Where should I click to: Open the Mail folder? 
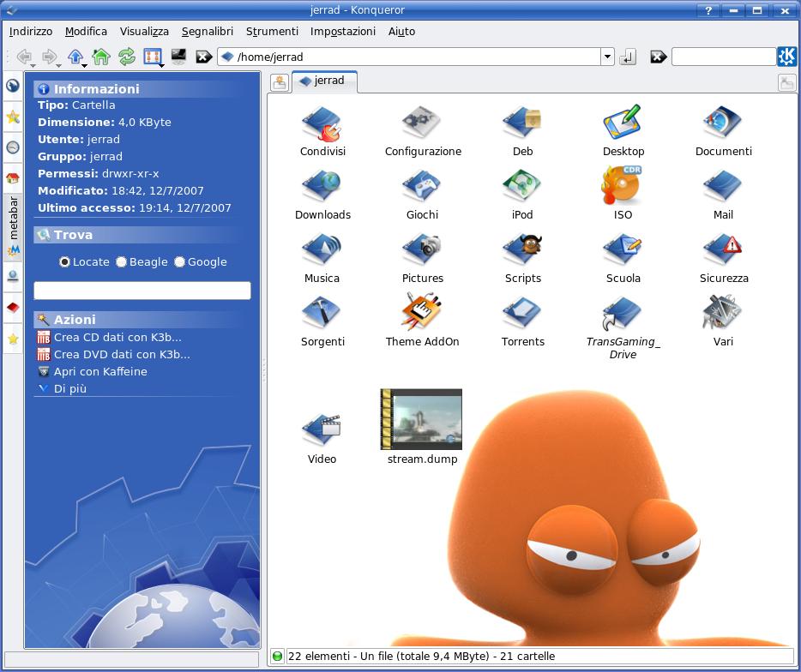pyautogui.click(x=723, y=195)
